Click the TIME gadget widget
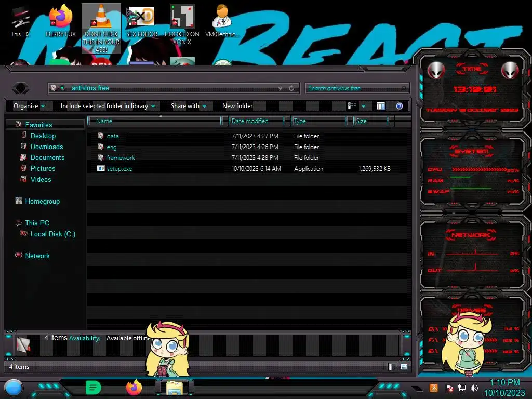Screen dimensions: 532x399 click(472, 89)
